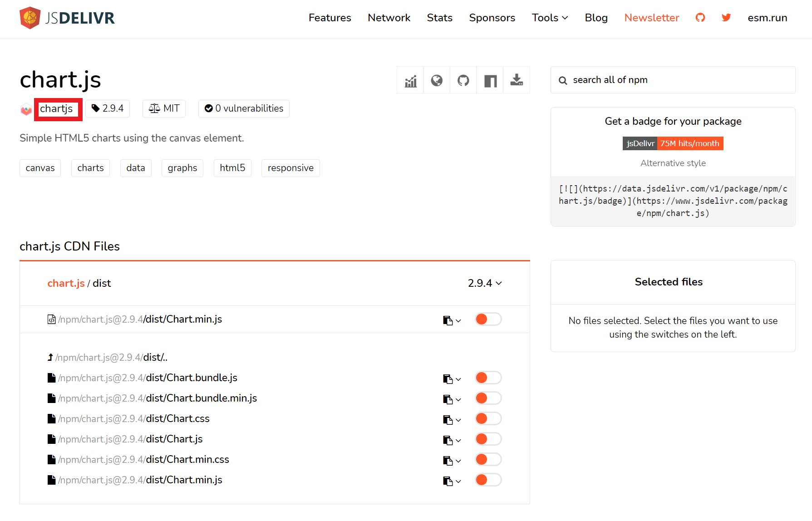Image resolution: width=812 pixels, height=521 pixels.
Task: Copy URL icon for Chart.bundle.js
Action: (x=448, y=379)
